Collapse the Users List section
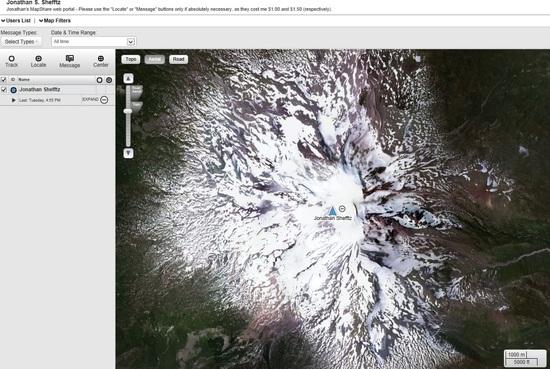 click(x=16, y=21)
